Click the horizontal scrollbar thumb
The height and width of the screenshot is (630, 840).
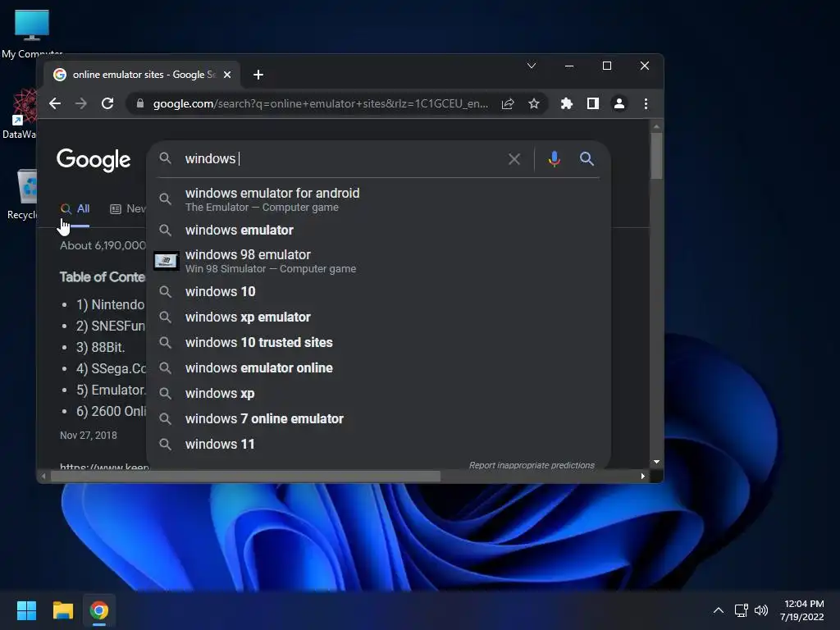tap(245, 477)
